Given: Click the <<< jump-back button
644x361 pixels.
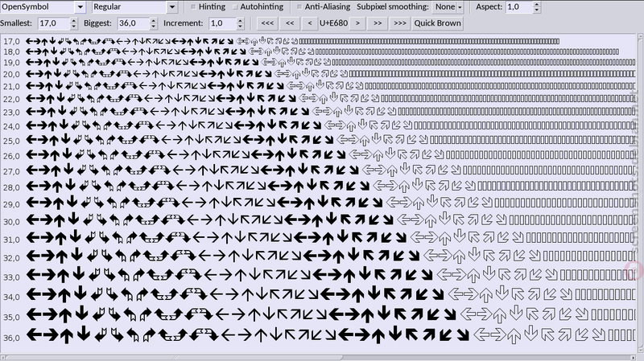Looking at the screenshot, I should point(267,23).
